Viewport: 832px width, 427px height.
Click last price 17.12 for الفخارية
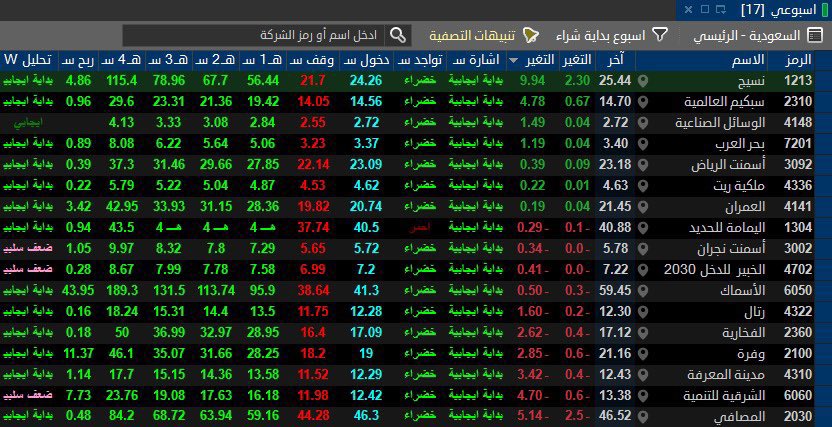coord(616,333)
